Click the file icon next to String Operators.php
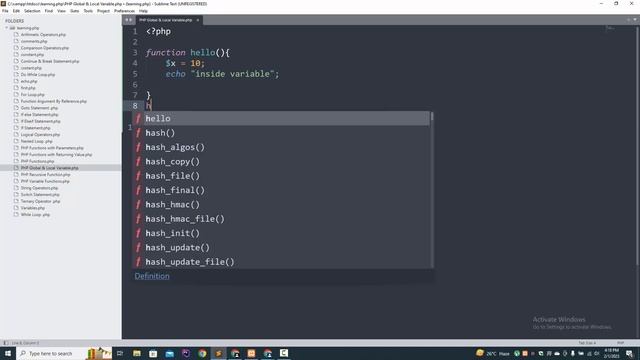640x360 pixels. tap(16, 188)
